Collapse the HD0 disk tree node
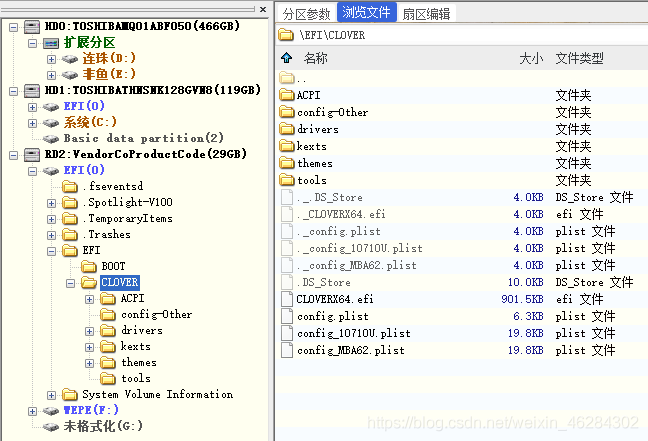The image size is (648, 441). pyautogui.click(x=12, y=27)
